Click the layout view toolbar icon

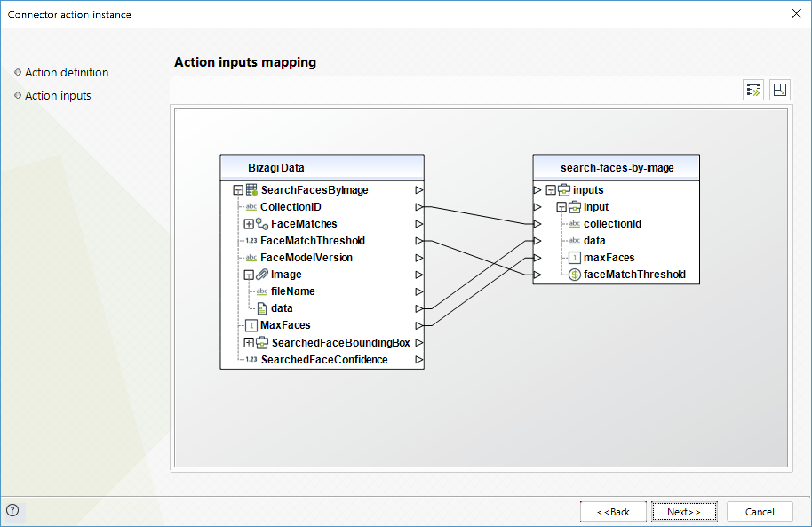tap(780, 90)
